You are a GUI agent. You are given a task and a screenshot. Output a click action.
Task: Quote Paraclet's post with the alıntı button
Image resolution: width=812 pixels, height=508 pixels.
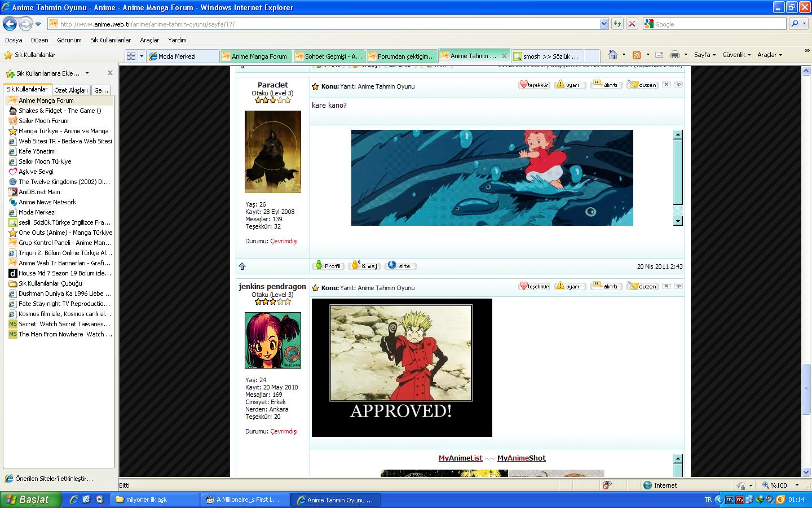pyautogui.click(x=606, y=85)
